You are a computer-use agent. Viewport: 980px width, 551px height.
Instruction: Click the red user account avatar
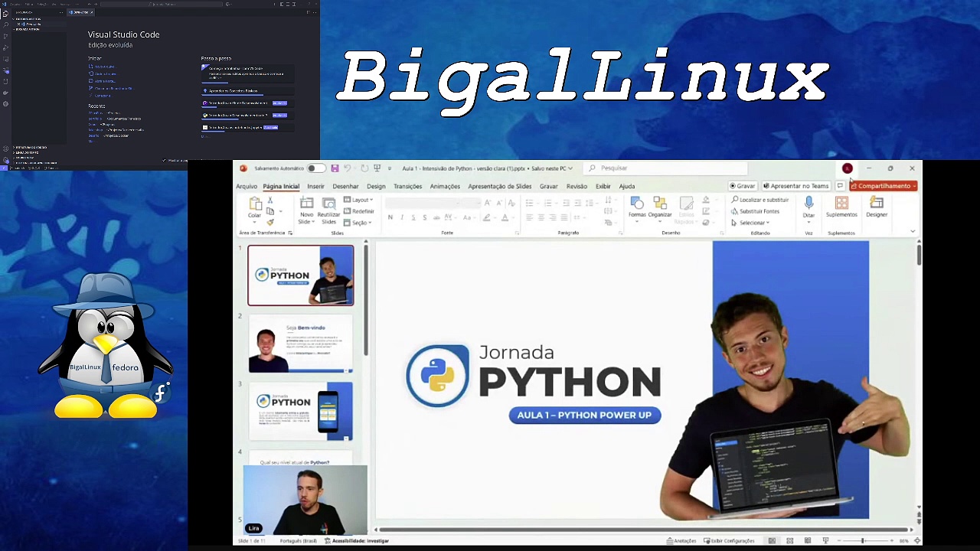(848, 168)
